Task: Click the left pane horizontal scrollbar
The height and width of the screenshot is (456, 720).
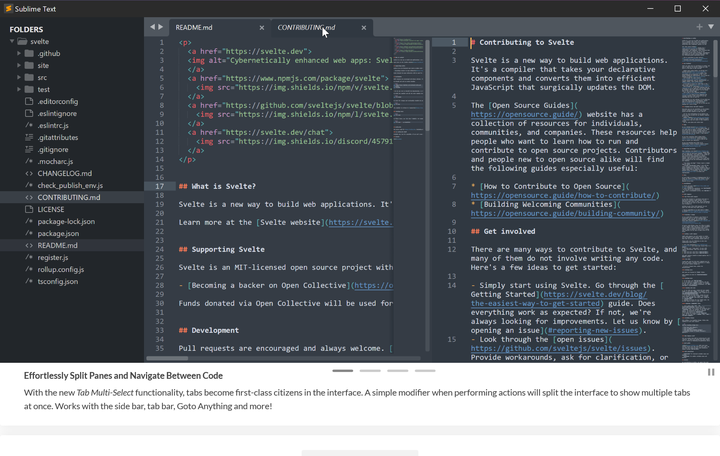Action: 167,358
